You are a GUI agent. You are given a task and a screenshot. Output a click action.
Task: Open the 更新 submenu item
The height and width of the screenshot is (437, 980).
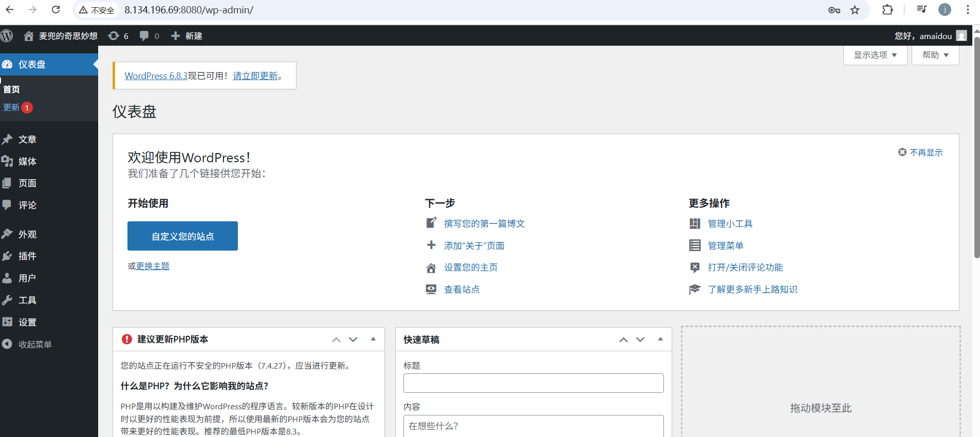(x=11, y=107)
